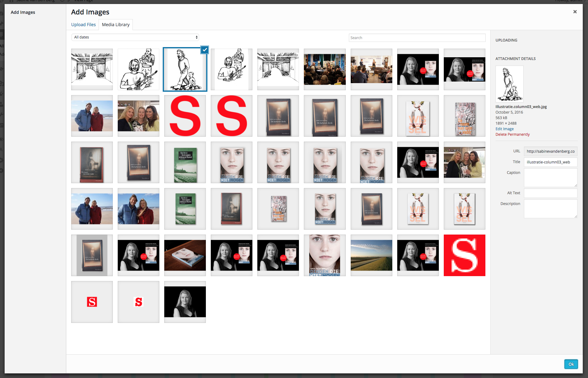Select the landscape sky photo thumbnail
The width and height of the screenshot is (588, 378).
coord(371,255)
